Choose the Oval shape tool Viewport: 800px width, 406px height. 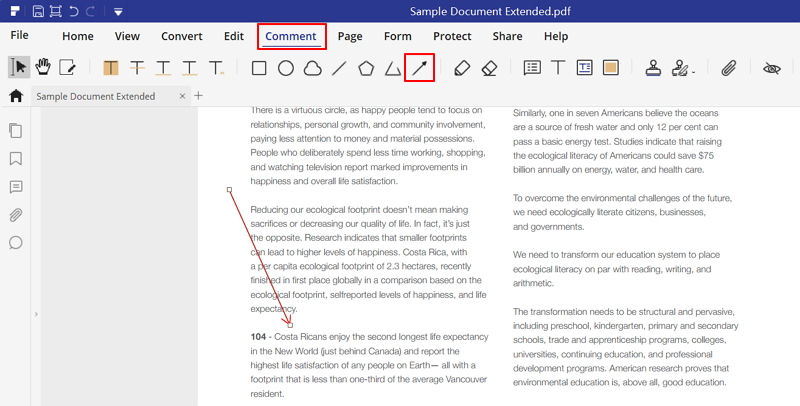pyautogui.click(x=286, y=68)
